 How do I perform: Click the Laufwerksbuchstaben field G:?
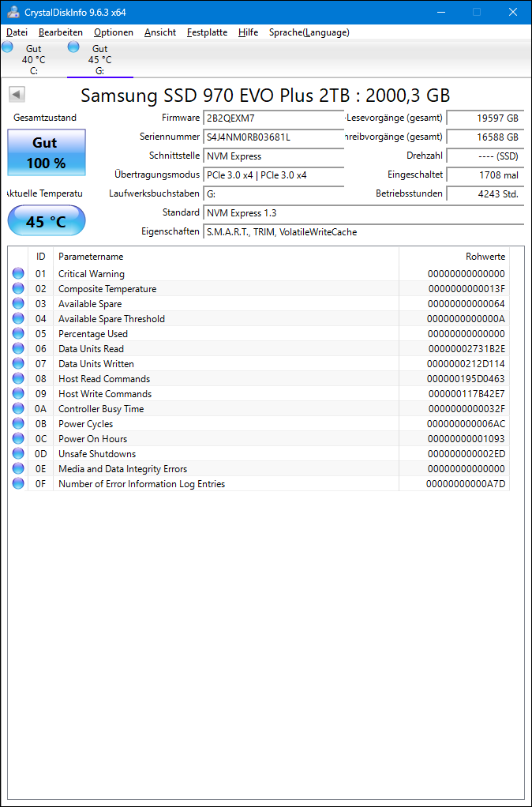pyautogui.click(x=273, y=194)
